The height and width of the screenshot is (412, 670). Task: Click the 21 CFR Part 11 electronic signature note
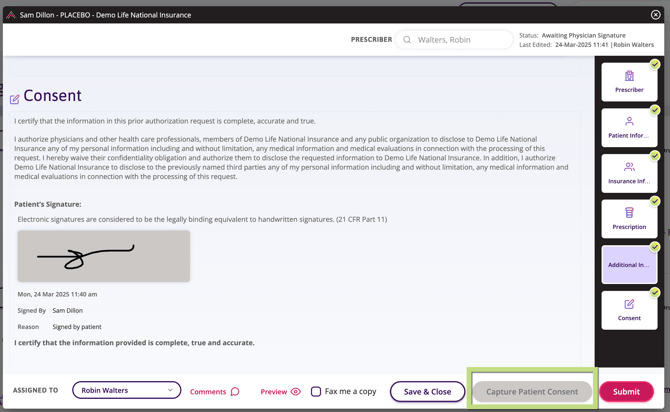[202, 219]
